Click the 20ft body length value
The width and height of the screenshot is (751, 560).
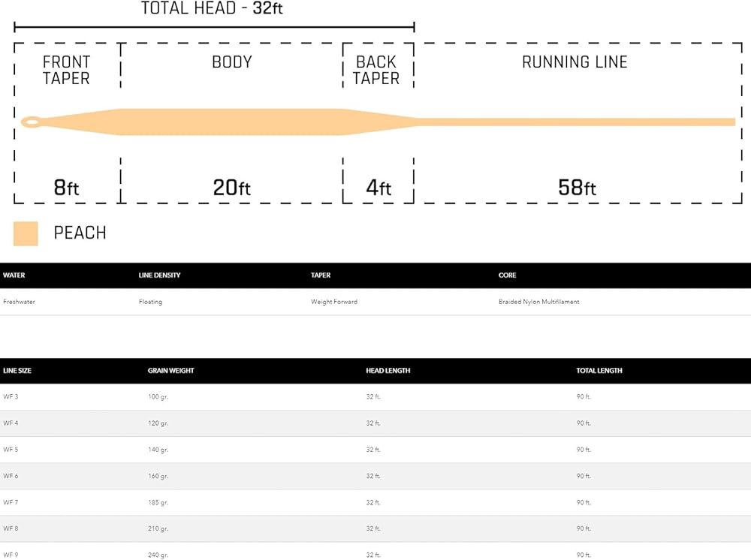click(231, 188)
